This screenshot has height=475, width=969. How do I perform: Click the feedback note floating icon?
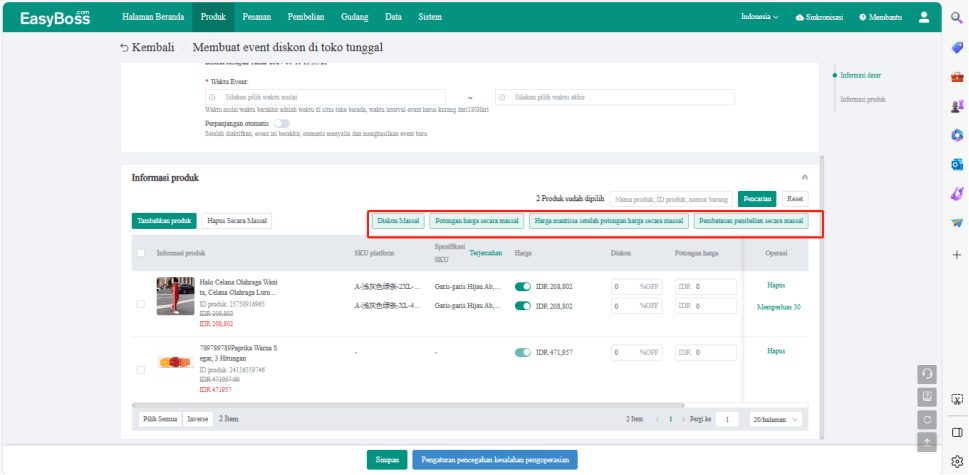[x=927, y=397]
